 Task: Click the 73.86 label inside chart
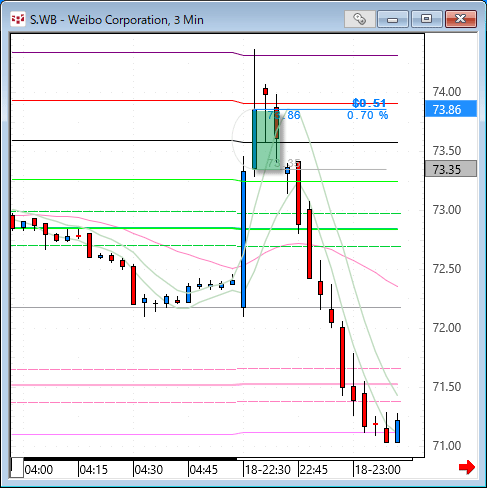pos(284,115)
